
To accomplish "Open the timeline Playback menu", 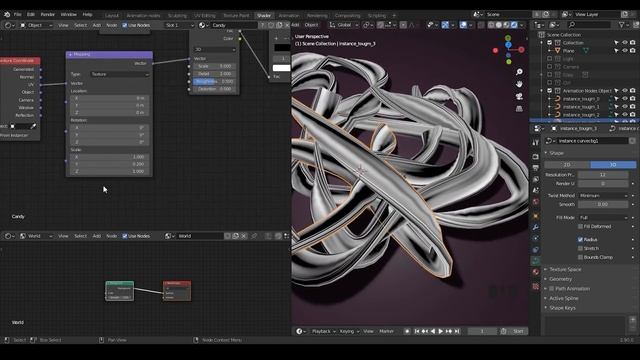I will coord(323,331).
